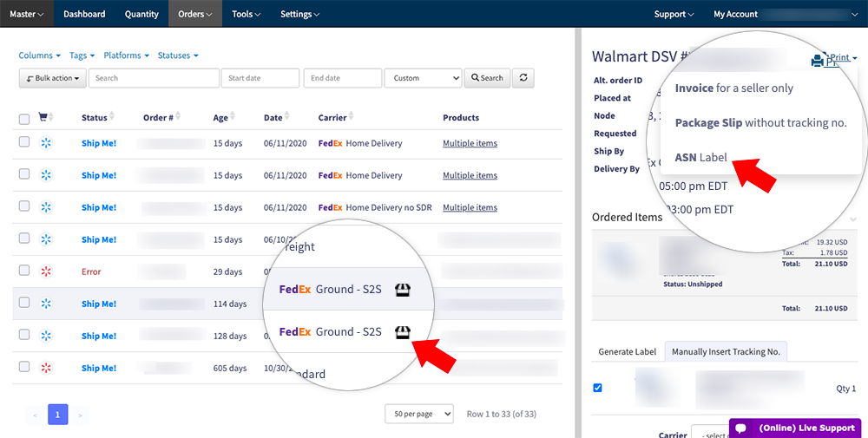This screenshot has height=438, width=868.
Task: Sort by Carrier column arrows
Action: pos(351,116)
